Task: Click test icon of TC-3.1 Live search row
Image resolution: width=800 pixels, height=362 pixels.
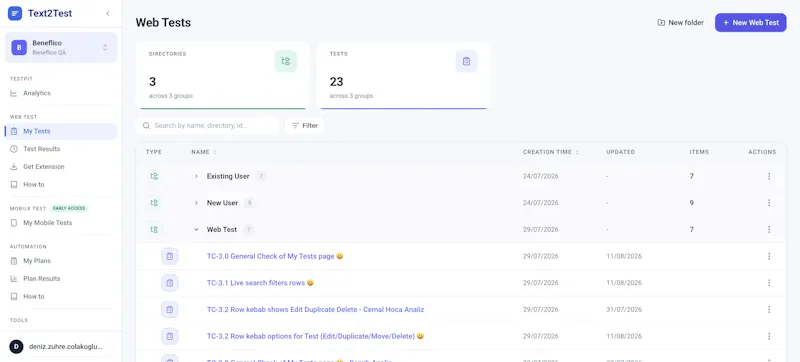Action: tap(170, 282)
